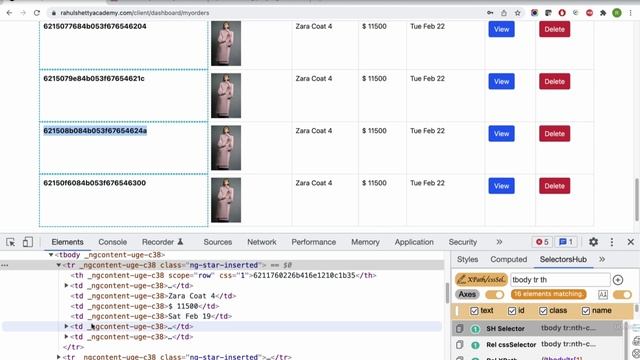Go back to the previous page
The image size is (640, 360).
[9, 13]
